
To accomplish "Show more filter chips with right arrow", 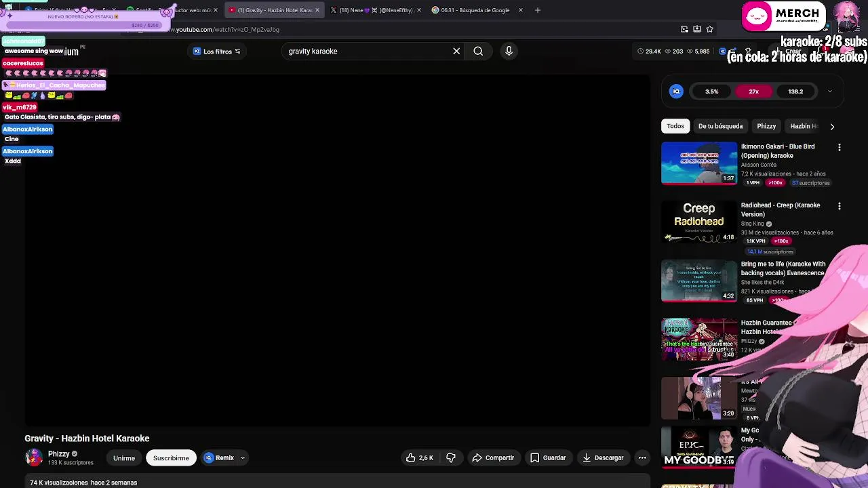I will 832,126.
